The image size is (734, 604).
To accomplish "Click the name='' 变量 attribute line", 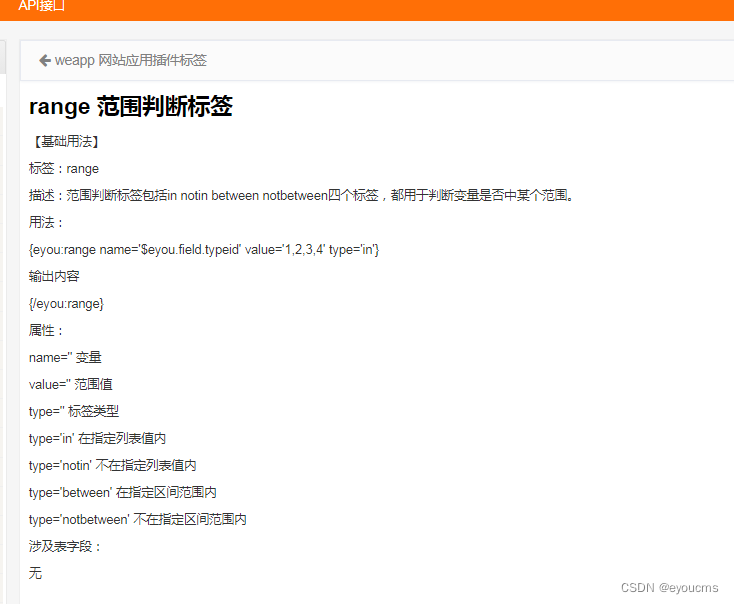I will [x=65, y=358].
